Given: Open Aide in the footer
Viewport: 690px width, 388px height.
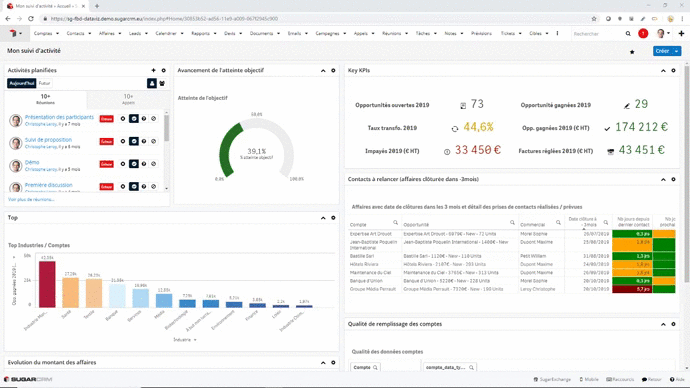Looking at the screenshot, I should pyautogui.click(x=677, y=379).
